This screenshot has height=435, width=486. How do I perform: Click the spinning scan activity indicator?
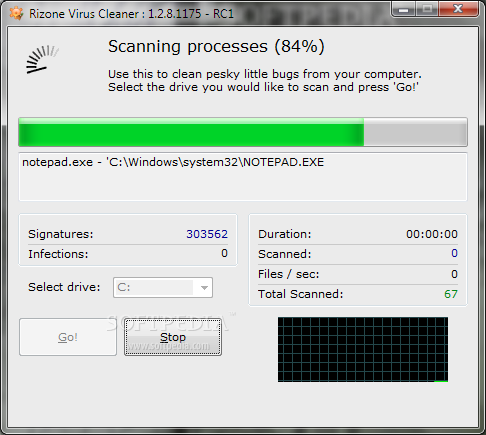42,59
